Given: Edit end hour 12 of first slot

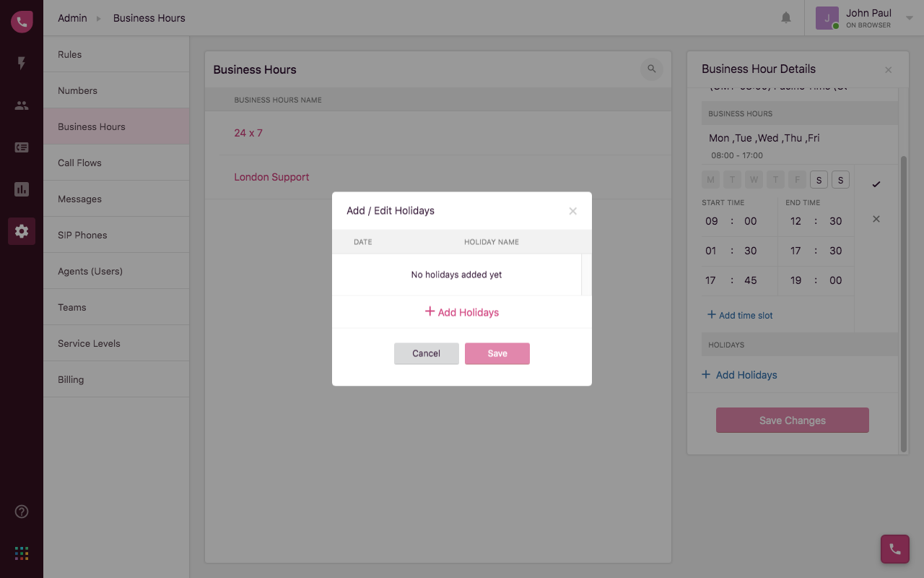Looking at the screenshot, I should [x=796, y=221].
